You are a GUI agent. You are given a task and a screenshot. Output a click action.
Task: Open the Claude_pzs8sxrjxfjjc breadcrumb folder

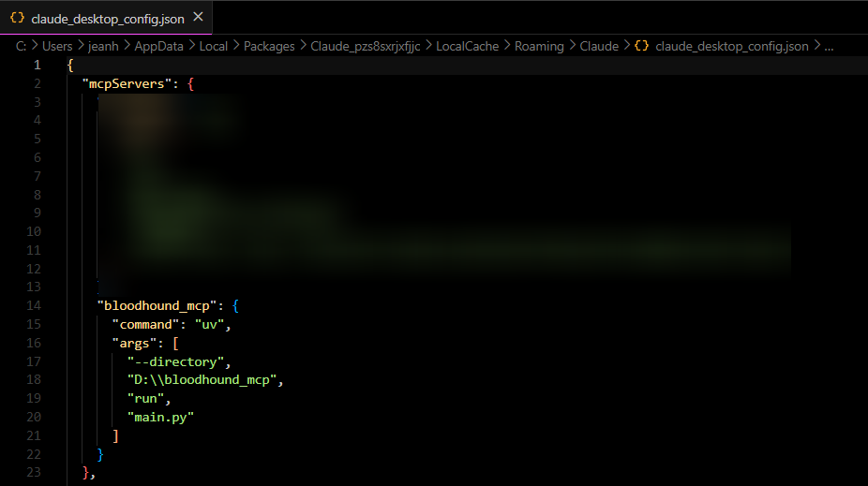pyautogui.click(x=366, y=47)
